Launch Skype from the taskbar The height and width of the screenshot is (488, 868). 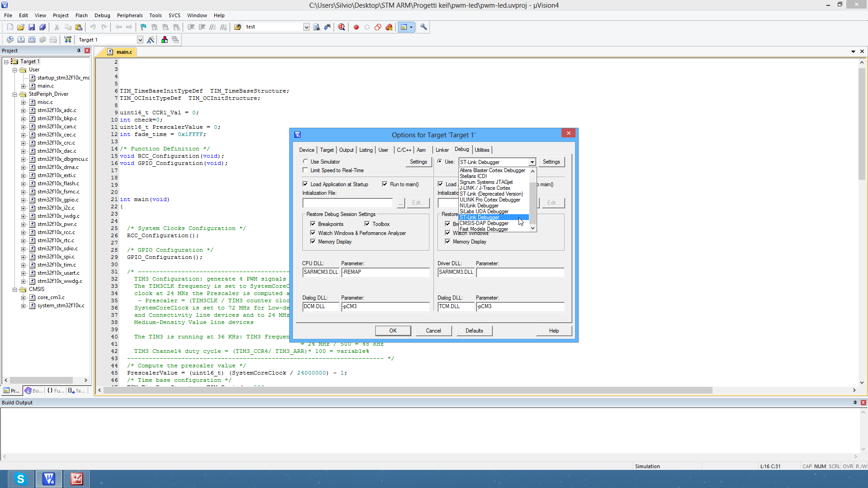point(20,479)
